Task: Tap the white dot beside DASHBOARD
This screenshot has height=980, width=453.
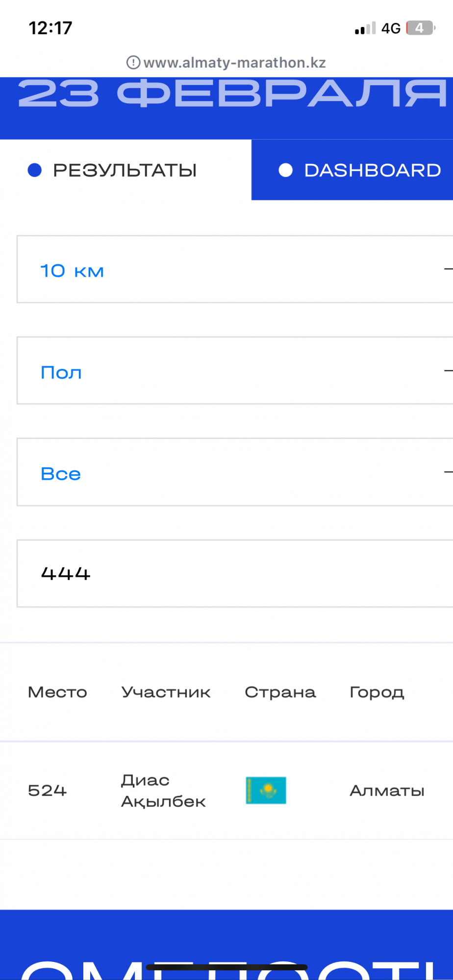Action: pos(285,170)
